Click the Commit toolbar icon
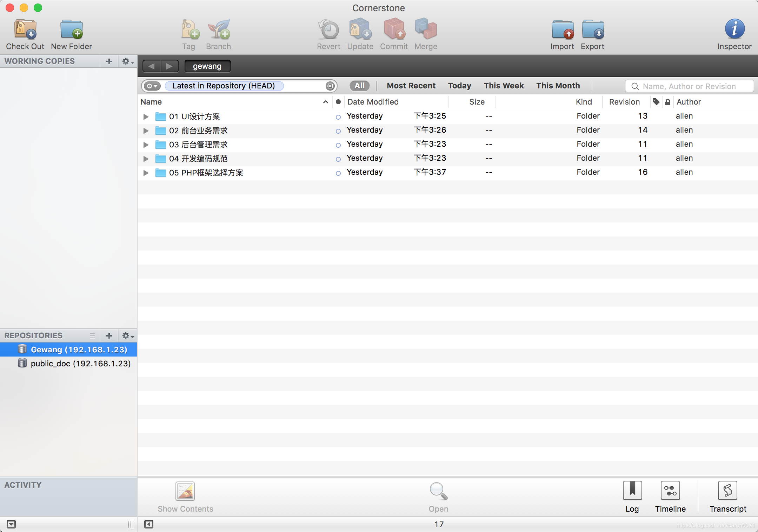 click(394, 29)
